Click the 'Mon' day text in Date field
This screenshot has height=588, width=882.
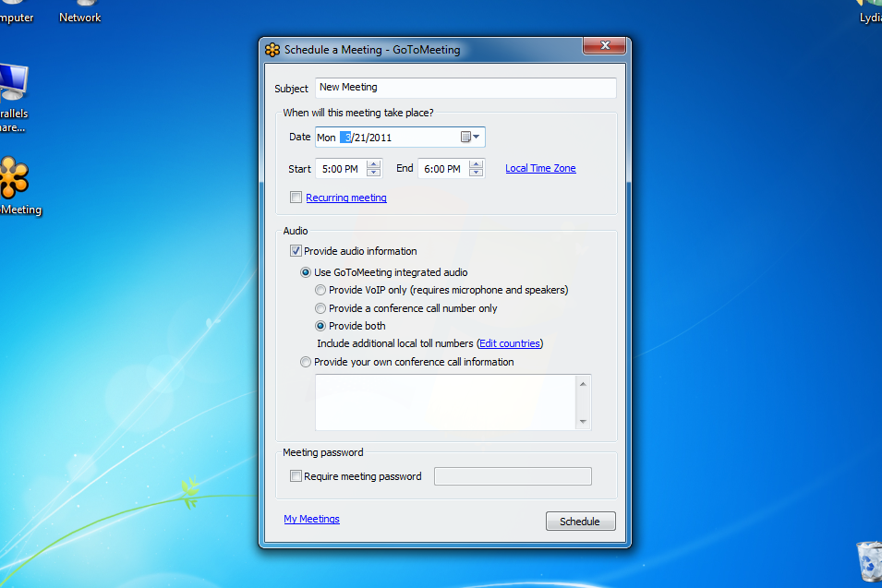326,138
